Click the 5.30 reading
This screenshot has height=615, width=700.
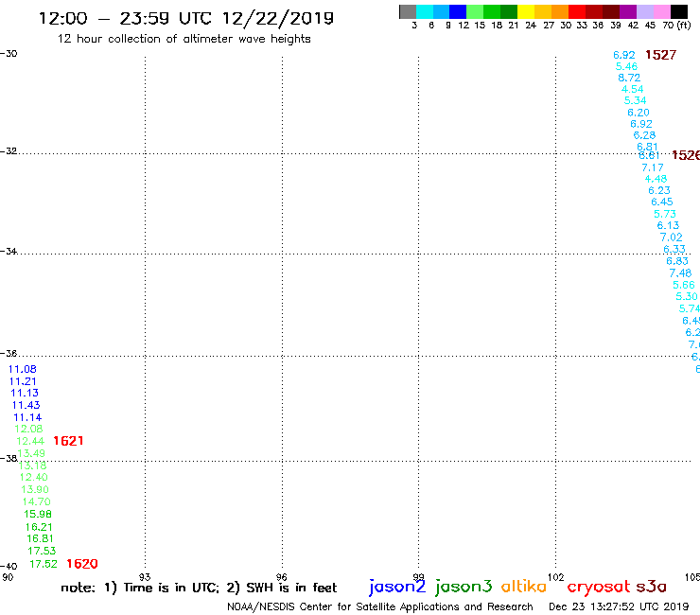[x=686, y=296]
